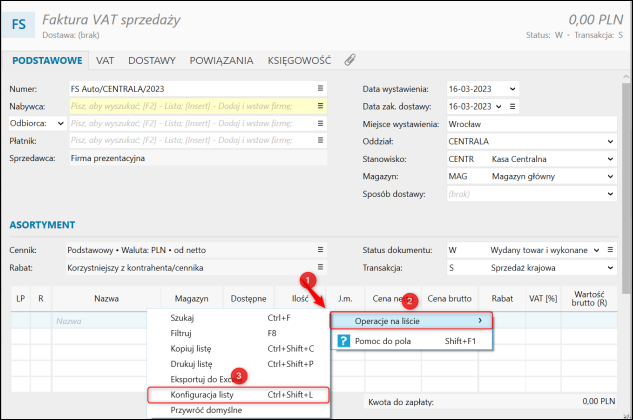Open the Cennik field menu icon
The height and width of the screenshot is (420, 633).
320,250
